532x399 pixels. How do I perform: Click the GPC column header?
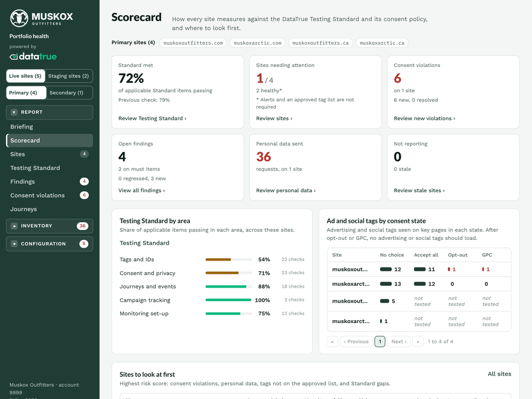[487, 255]
